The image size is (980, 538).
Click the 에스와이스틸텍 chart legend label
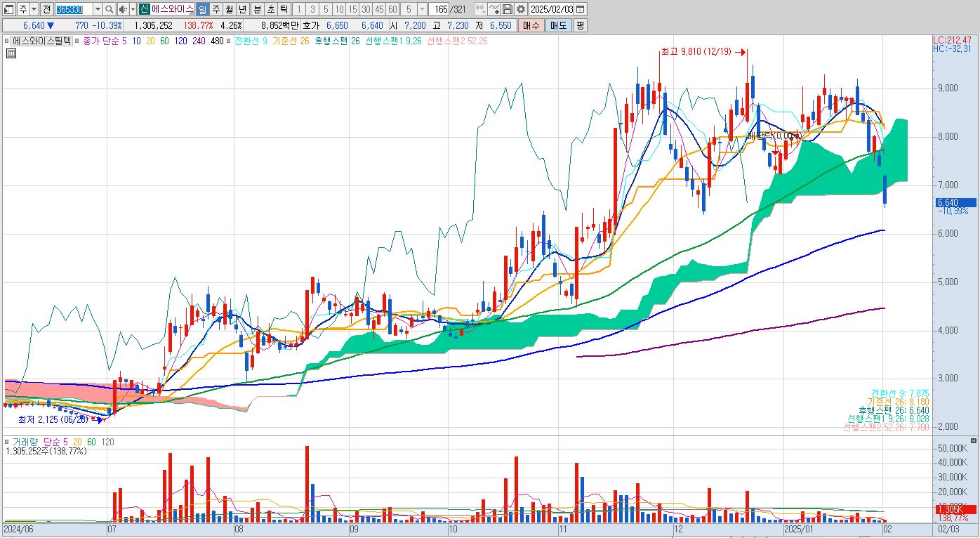tap(42, 41)
